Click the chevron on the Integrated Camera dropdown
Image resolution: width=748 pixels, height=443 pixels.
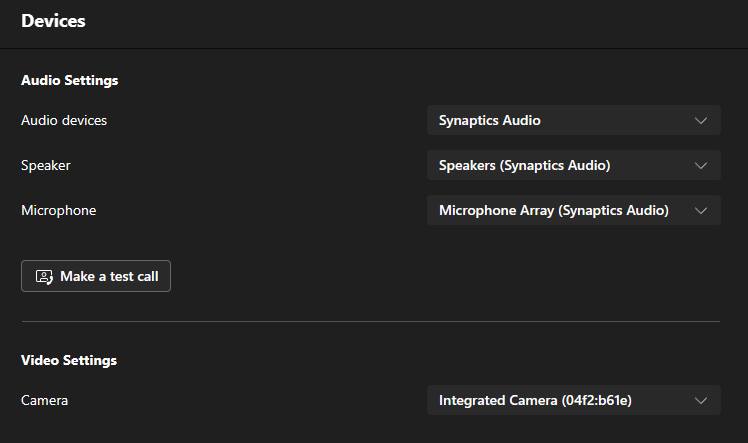pos(701,401)
